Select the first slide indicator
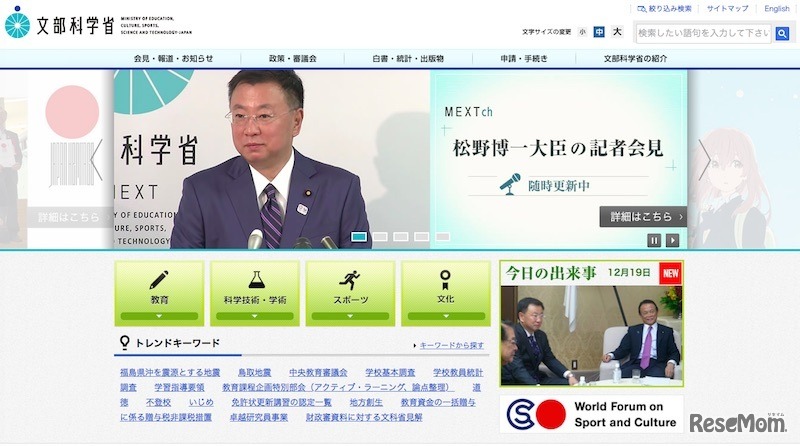The image size is (800, 446). pos(359,237)
